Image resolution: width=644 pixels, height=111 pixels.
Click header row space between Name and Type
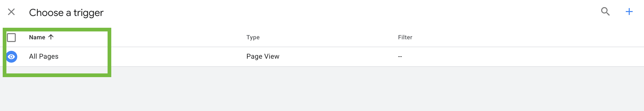(162, 37)
